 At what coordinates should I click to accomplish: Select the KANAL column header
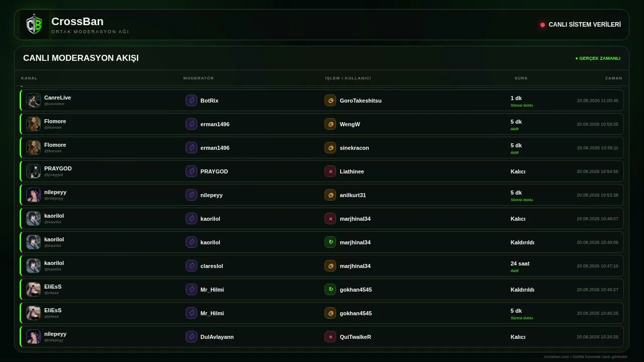click(29, 78)
